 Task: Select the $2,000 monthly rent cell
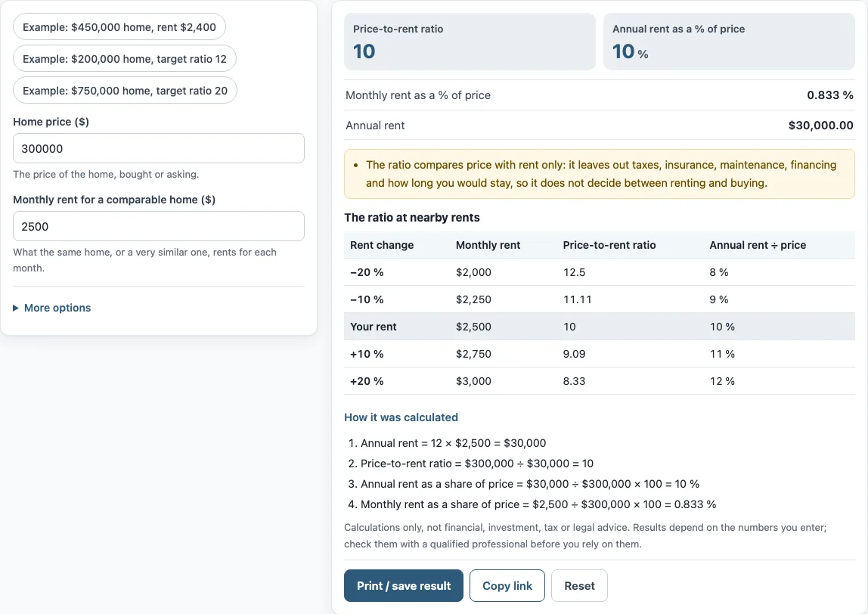(473, 272)
